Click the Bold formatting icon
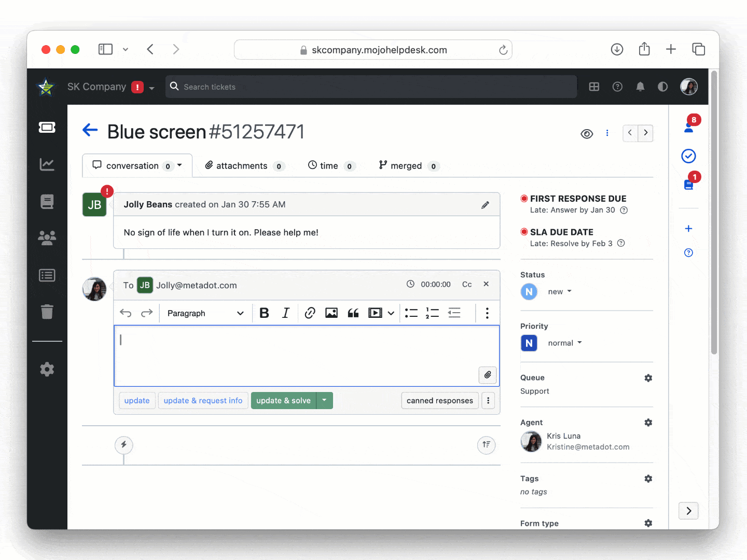747x560 pixels. 264,313
